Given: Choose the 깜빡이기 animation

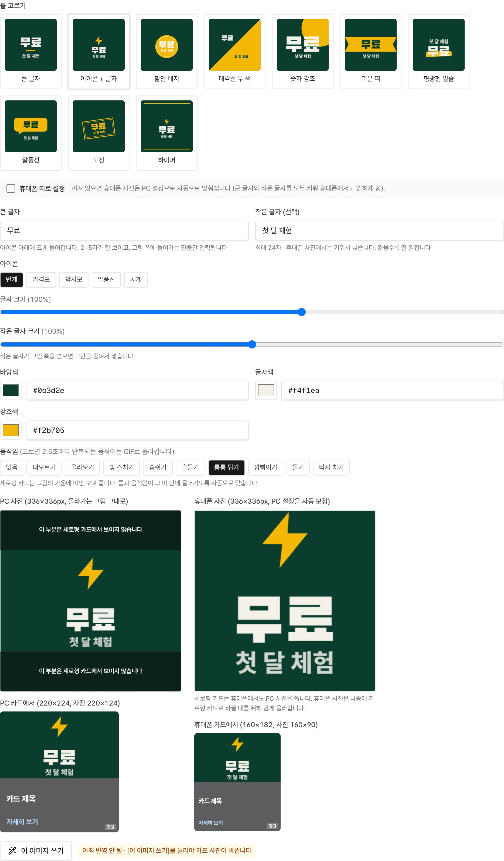Looking at the screenshot, I should [x=266, y=467].
